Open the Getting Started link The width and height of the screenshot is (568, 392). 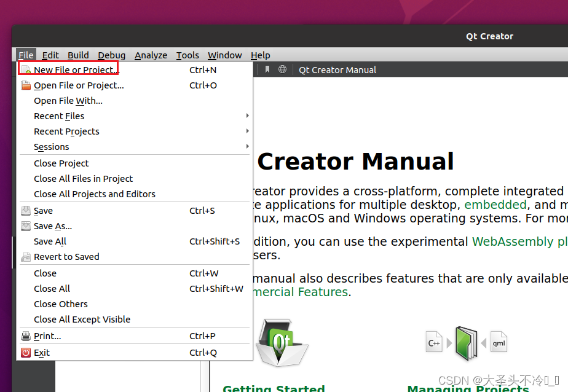click(274, 388)
